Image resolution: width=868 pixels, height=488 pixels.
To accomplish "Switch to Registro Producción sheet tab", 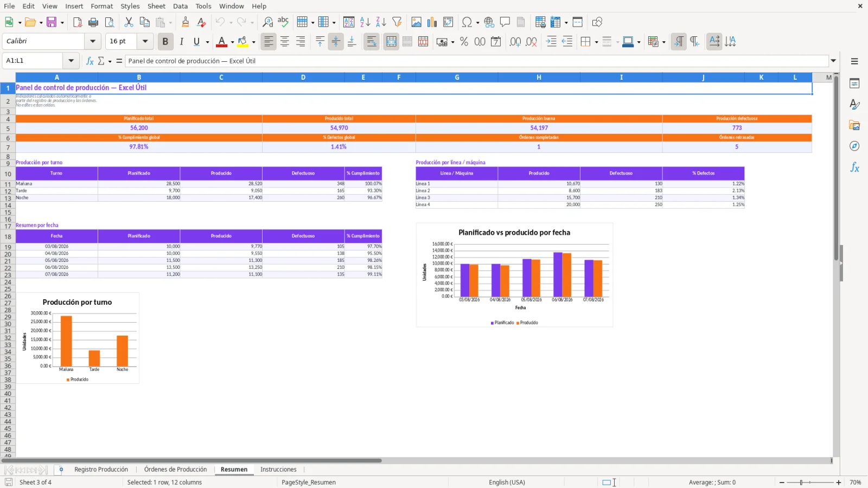I will [x=101, y=470].
